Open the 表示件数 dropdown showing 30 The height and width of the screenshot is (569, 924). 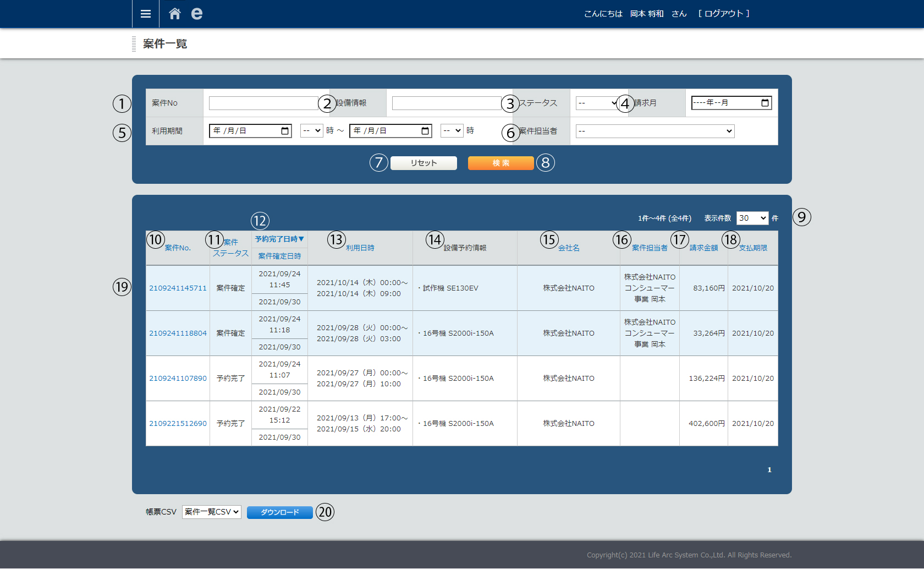(752, 218)
